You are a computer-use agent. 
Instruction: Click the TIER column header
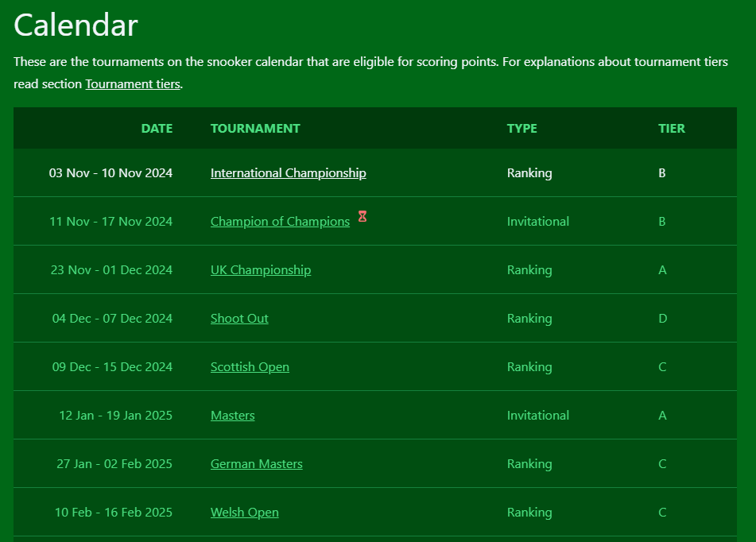pyautogui.click(x=672, y=128)
